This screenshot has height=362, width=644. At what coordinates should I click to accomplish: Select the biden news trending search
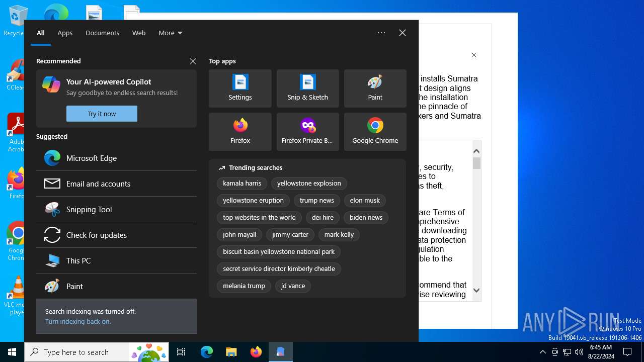[366, 218]
